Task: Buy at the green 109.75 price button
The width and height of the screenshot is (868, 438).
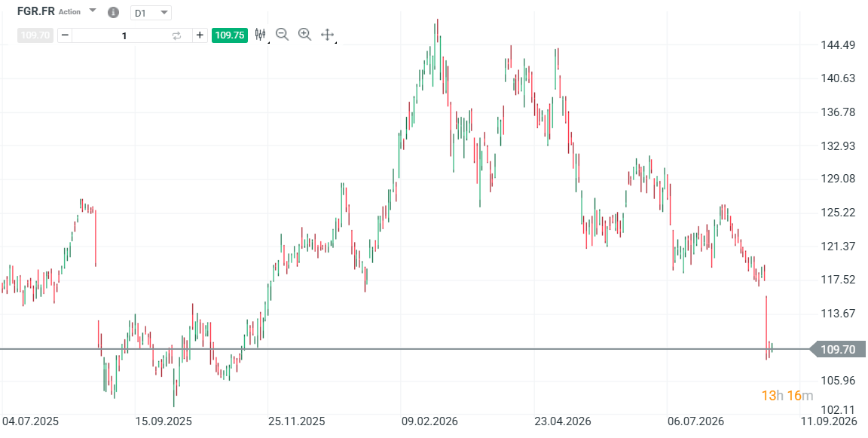Action: tap(230, 35)
